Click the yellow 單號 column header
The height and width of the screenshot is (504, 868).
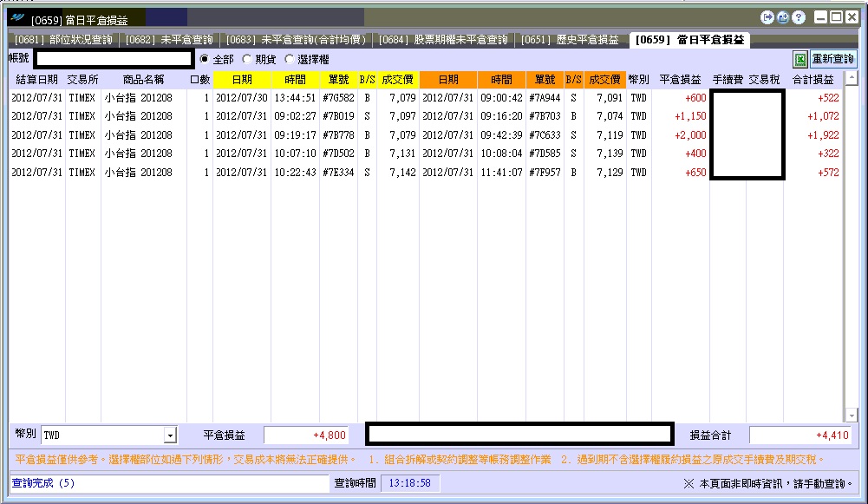click(x=338, y=80)
